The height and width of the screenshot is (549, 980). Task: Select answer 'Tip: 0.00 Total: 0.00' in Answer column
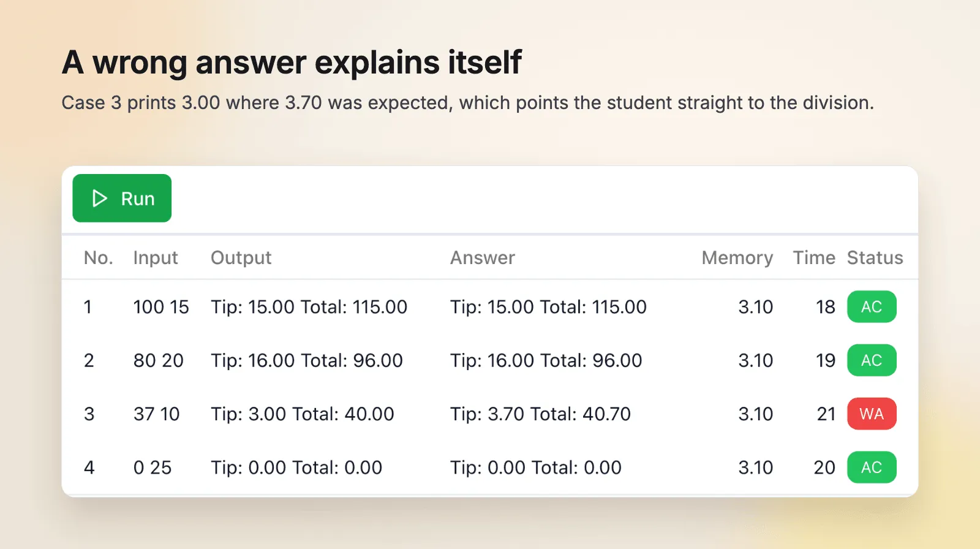[x=536, y=468]
